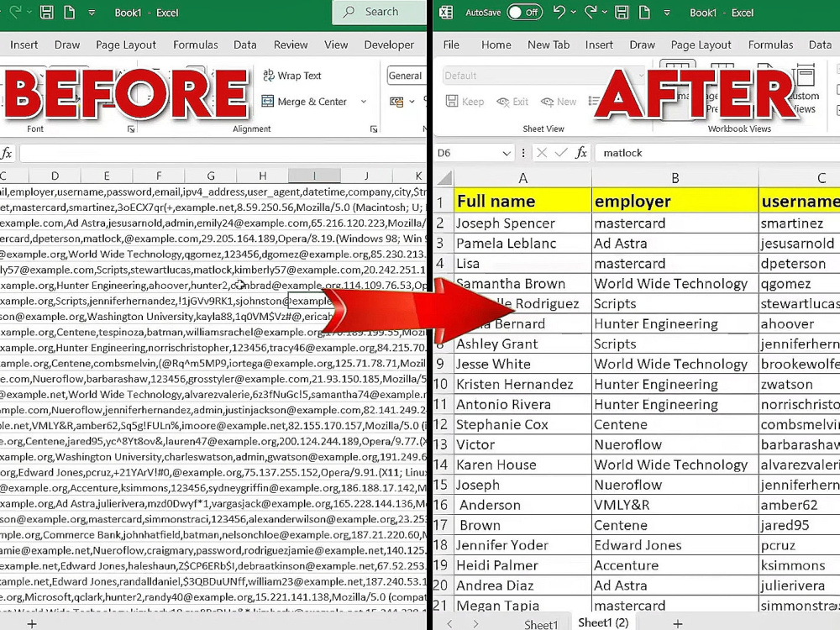Click the Save icon in right Excel window
The height and width of the screenshot is (630, 840).
coord(622,13)
